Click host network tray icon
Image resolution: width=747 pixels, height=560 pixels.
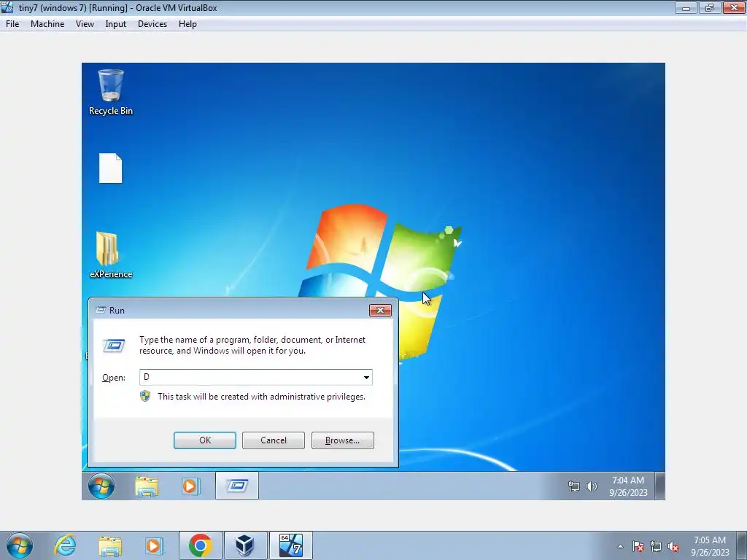tap(656, 546)
